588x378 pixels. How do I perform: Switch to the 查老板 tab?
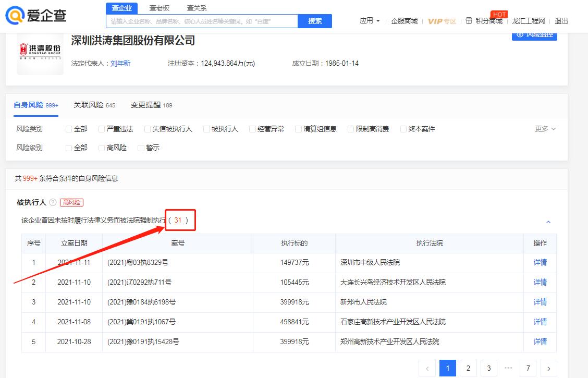158,8
